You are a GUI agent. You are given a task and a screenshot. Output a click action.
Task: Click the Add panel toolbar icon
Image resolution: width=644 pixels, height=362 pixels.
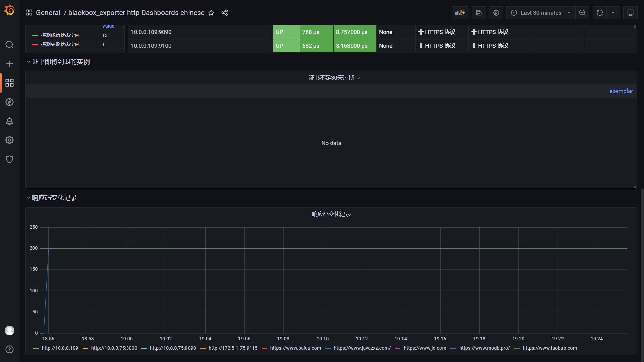[x=460, y=13]
